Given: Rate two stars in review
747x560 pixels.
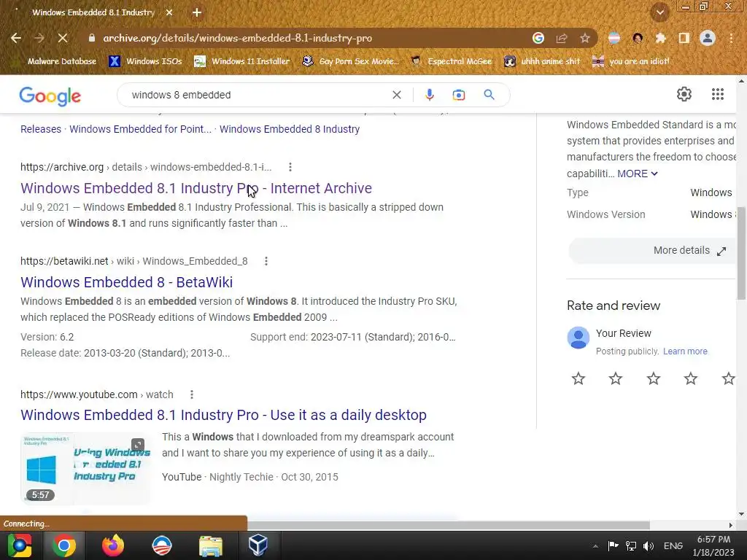Looking at the screenshot, I should point(616,378).
